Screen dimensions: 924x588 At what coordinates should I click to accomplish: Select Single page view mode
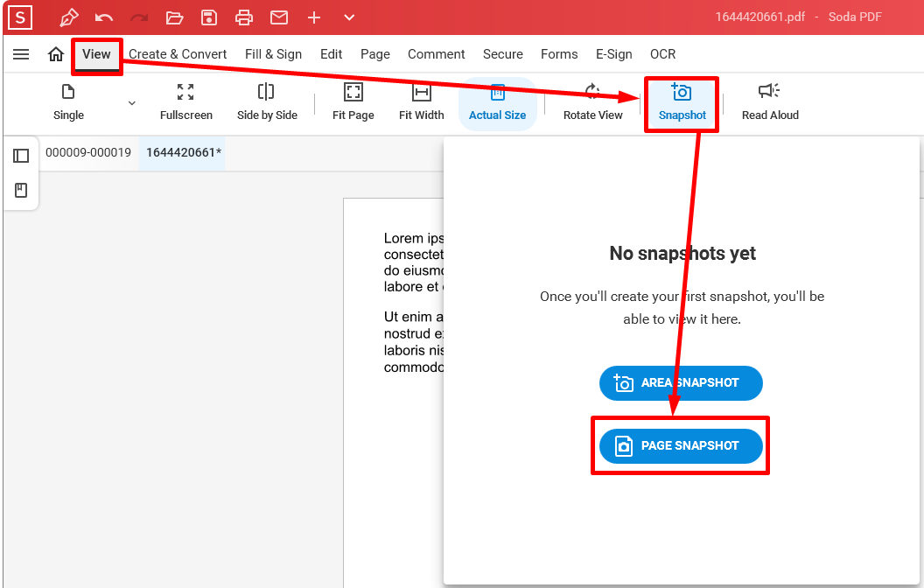pyautogui.click(x=68, y=102)
